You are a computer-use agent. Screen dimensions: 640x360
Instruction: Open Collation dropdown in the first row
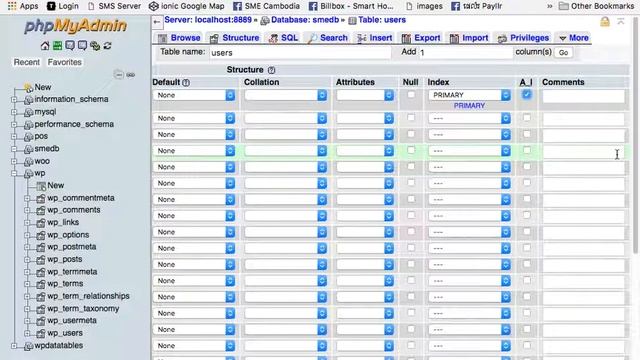[x=286, y=95]
